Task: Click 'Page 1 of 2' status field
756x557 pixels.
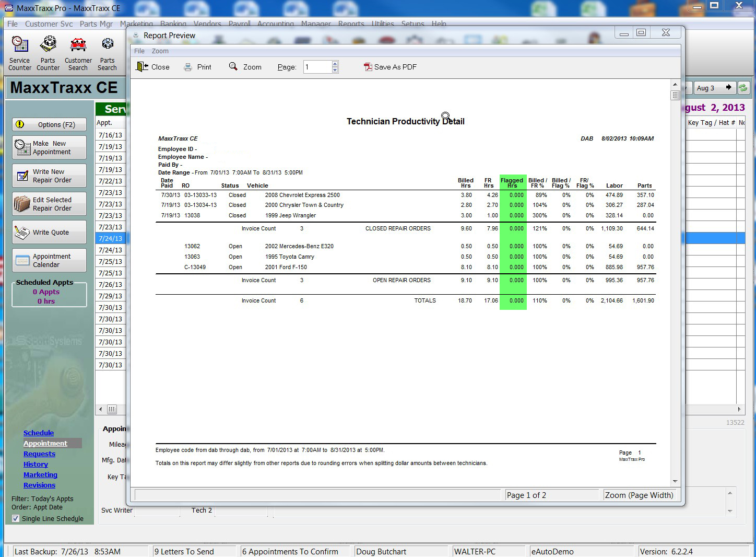Action: click(x=551, y=495)
